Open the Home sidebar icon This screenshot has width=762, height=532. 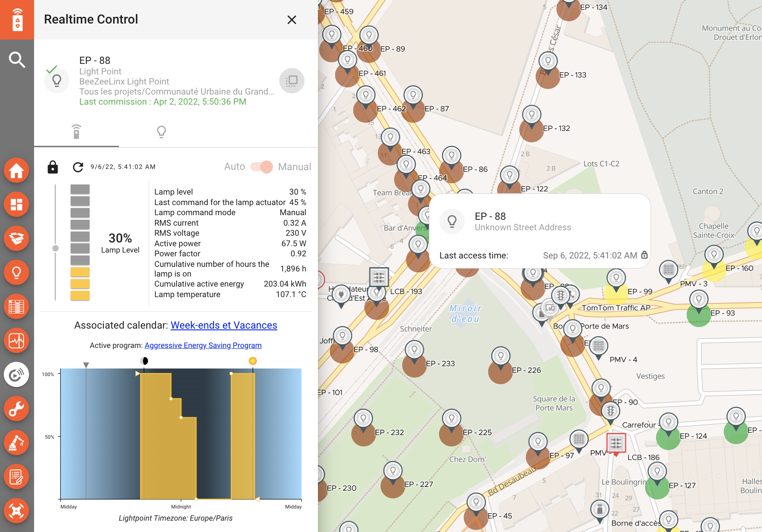[x=16, y=171]
